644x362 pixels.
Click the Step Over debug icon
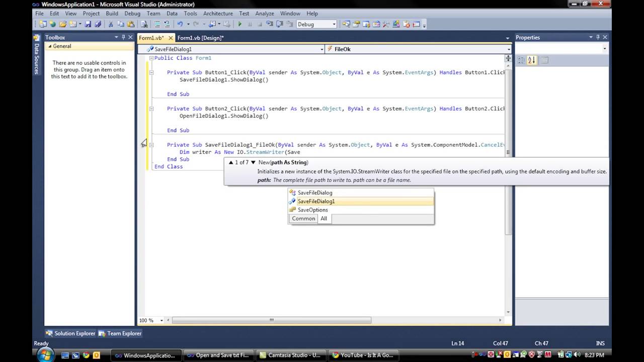click(279, 24)
